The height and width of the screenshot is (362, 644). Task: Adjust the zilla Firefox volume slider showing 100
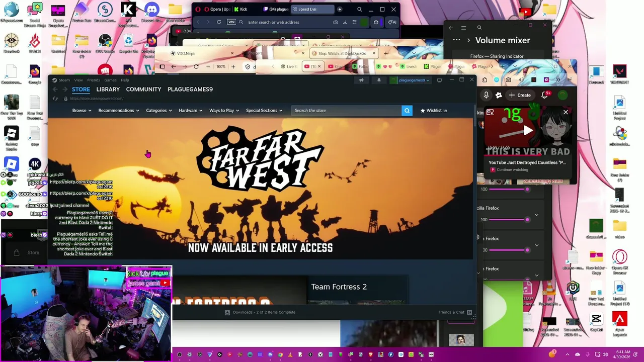509,220
